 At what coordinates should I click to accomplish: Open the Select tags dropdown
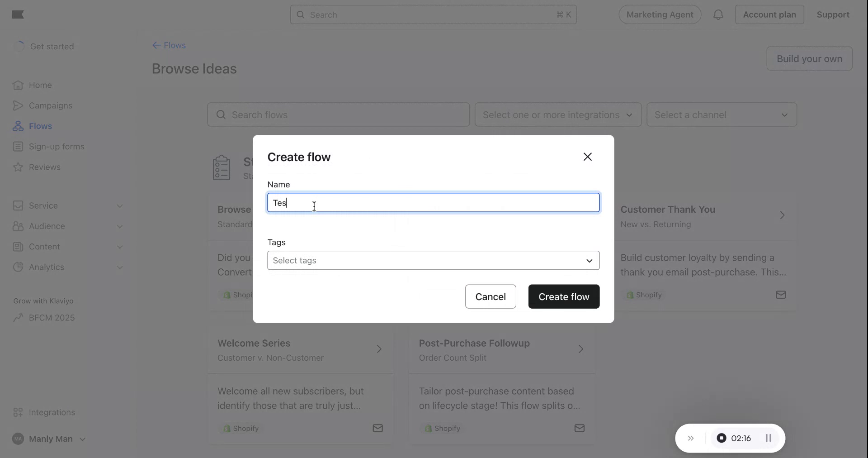[x=433, y=261]
